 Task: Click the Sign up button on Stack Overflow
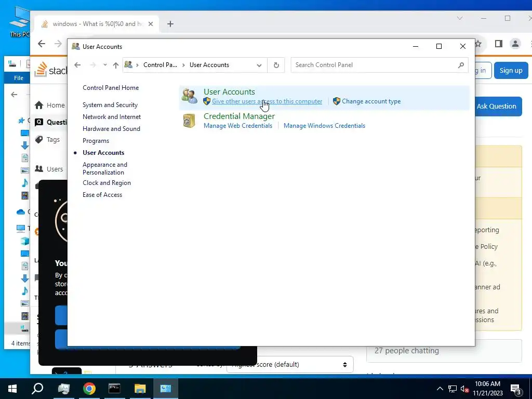pyautogui.click(x=511, y=70)
